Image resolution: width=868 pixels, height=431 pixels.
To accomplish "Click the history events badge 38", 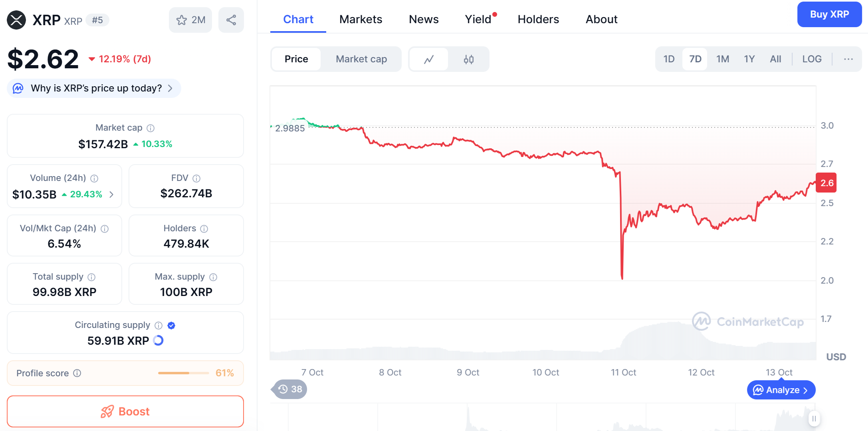I will tap(290, 389).
